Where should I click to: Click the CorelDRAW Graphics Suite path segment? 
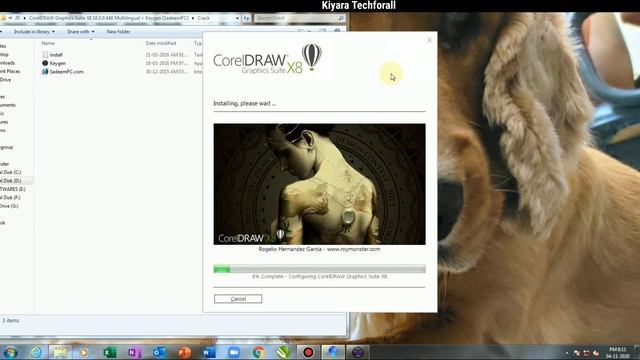click(109, 18)
